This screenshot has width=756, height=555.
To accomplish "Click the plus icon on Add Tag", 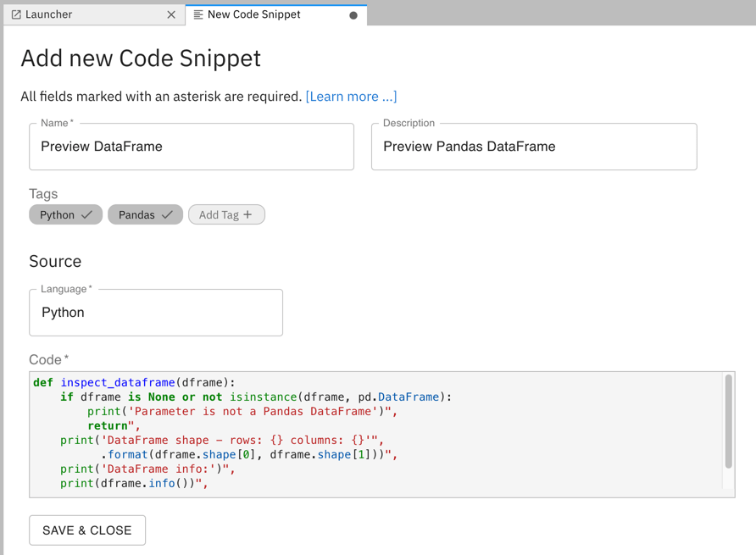I will pos(247,214).
